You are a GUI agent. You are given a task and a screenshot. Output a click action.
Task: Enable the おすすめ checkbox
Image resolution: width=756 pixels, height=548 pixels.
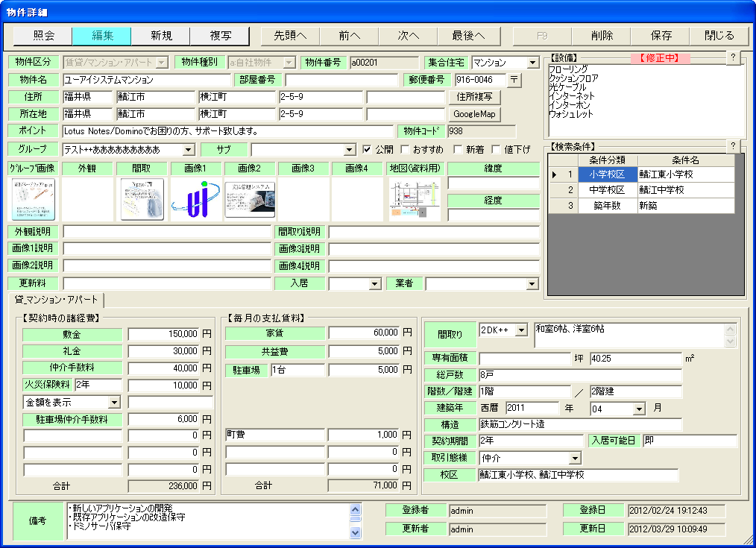tap(405, 149)
